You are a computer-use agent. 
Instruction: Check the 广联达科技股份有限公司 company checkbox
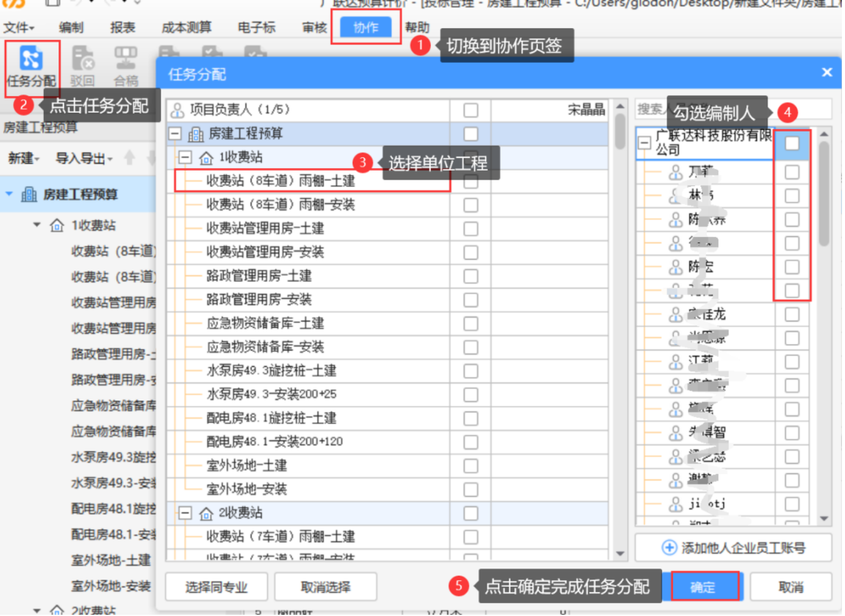pos(792,143)
